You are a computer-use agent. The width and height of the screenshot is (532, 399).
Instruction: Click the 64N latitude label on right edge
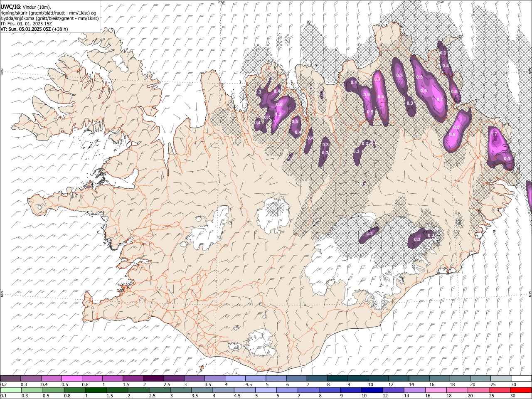(530, 293)
